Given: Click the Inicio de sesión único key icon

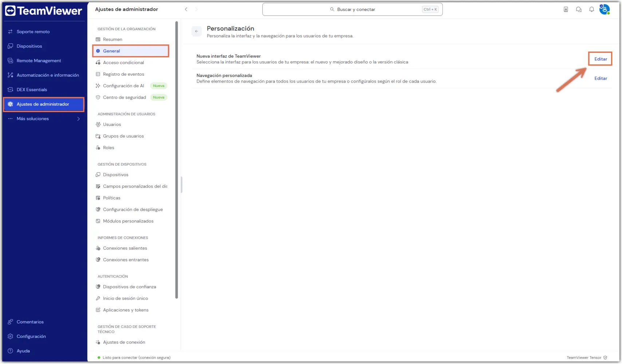Looking at the screenshot, I should tap(98, 298).
